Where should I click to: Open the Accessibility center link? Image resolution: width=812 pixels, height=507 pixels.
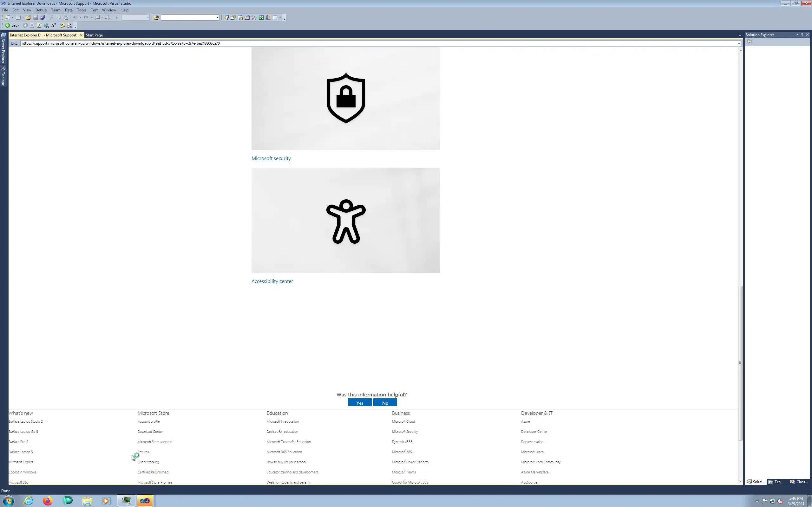(272, 281)
